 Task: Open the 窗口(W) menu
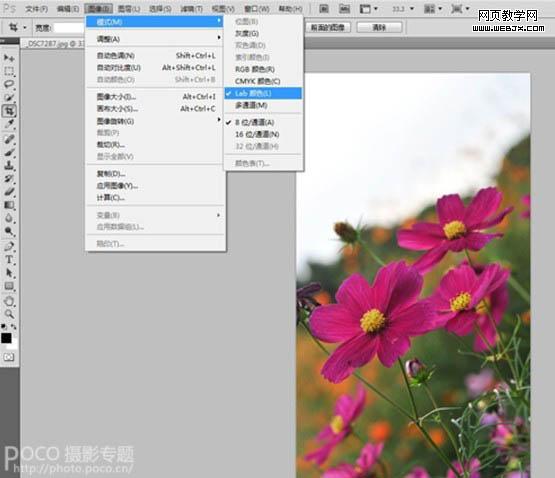click(x=257, y=9)
